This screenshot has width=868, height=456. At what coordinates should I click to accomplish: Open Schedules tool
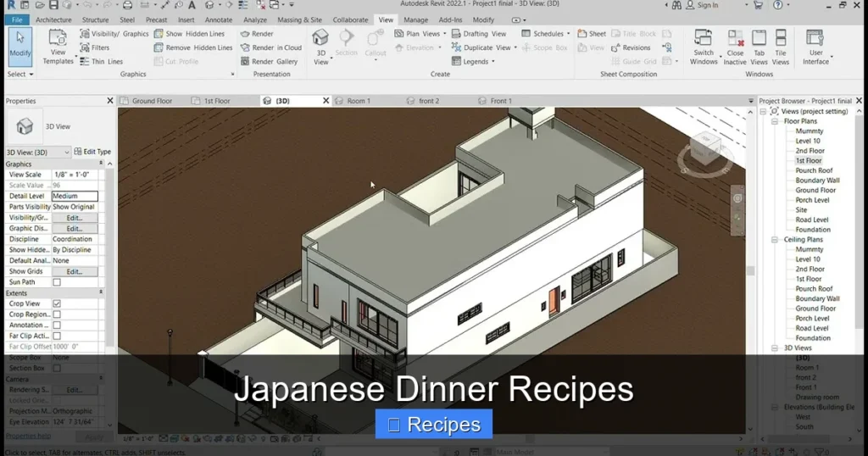pyautogui.click(x=545, y=34)
